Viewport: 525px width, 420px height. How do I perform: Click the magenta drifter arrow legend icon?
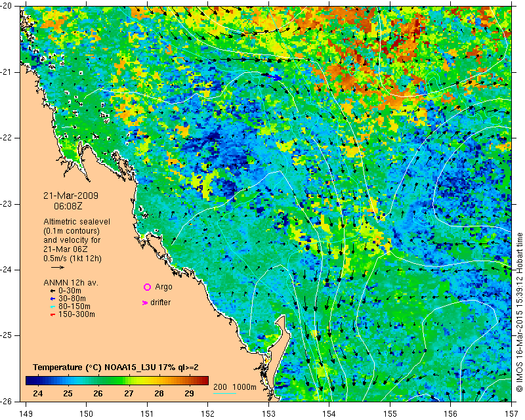coord(145,303)
